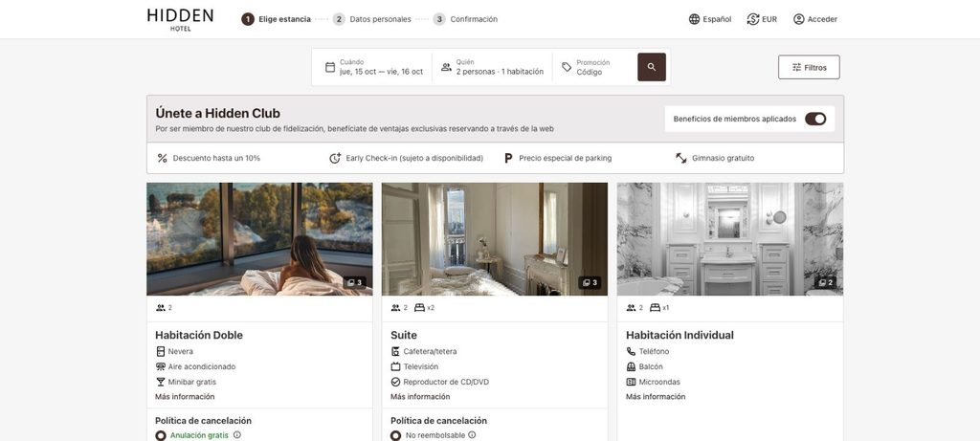Open the Cuándo date picker
980x441 pixels.
click(x=374, y=67)
